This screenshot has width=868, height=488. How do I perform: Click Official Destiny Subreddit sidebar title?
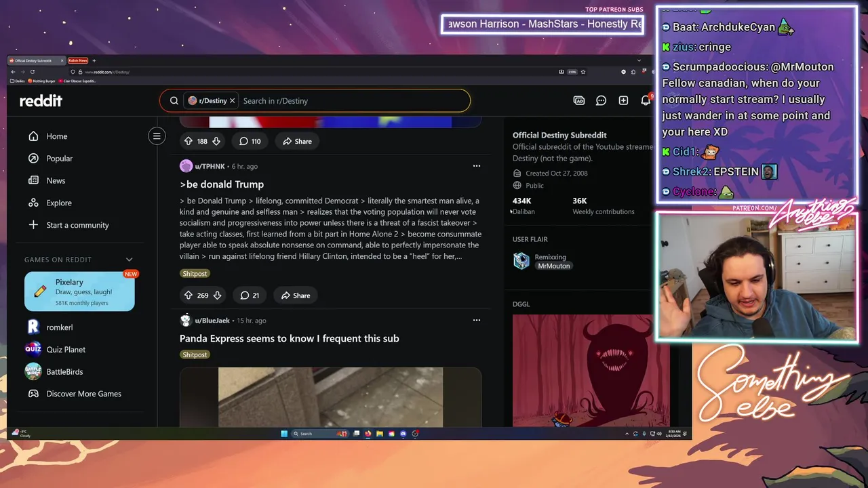tap(559, 135)
